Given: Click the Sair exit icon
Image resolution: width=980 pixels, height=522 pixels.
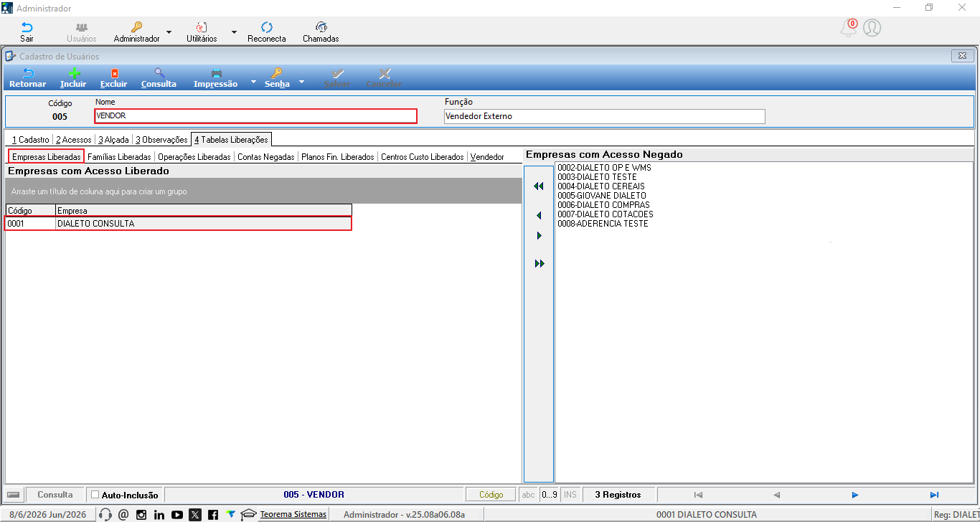Looking at the screenshot, I should pos(27,27).
